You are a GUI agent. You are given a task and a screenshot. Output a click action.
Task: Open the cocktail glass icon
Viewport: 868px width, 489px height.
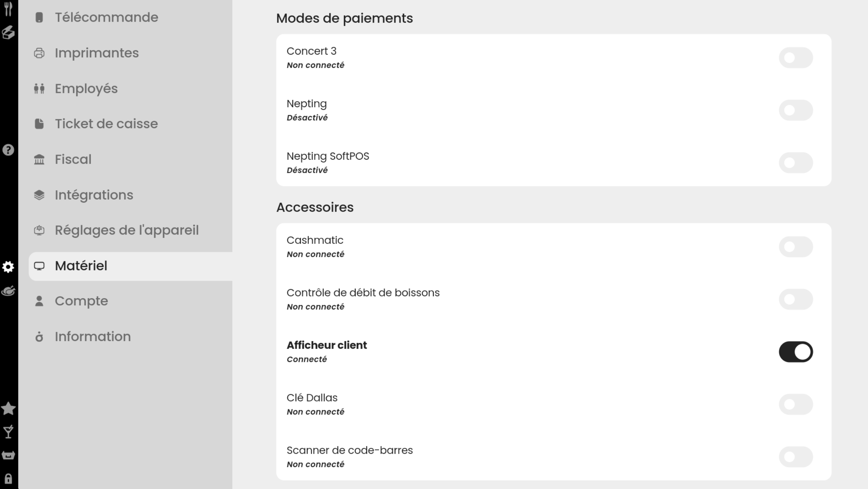(x=8, y=432)
